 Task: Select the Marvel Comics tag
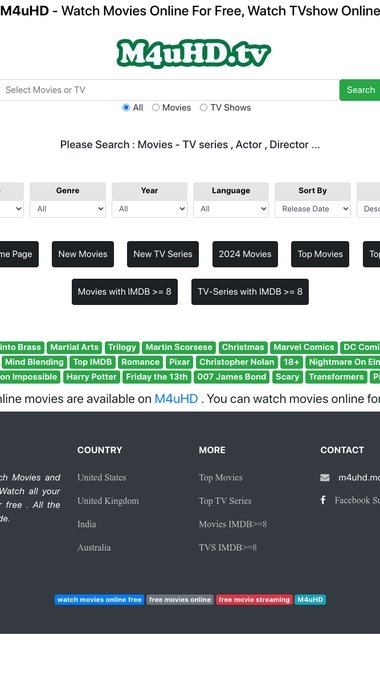pyautogui.click(x=304, y=347)
